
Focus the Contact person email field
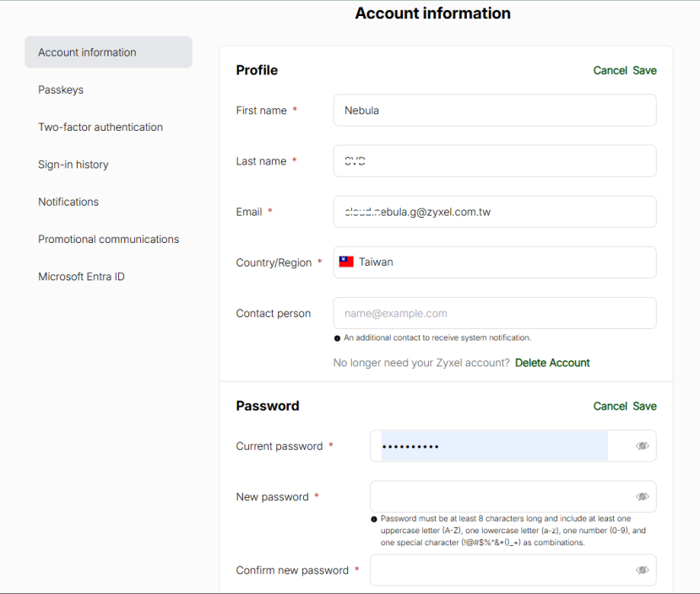(494, 313)
